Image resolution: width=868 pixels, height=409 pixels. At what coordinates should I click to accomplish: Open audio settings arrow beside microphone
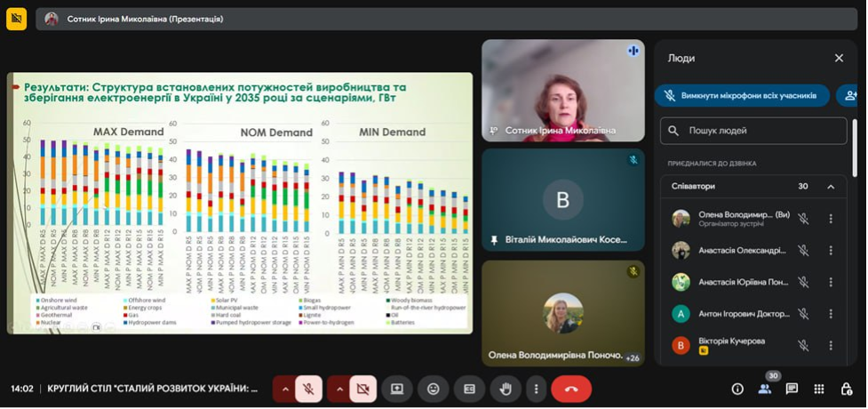(x=285, y=389)
